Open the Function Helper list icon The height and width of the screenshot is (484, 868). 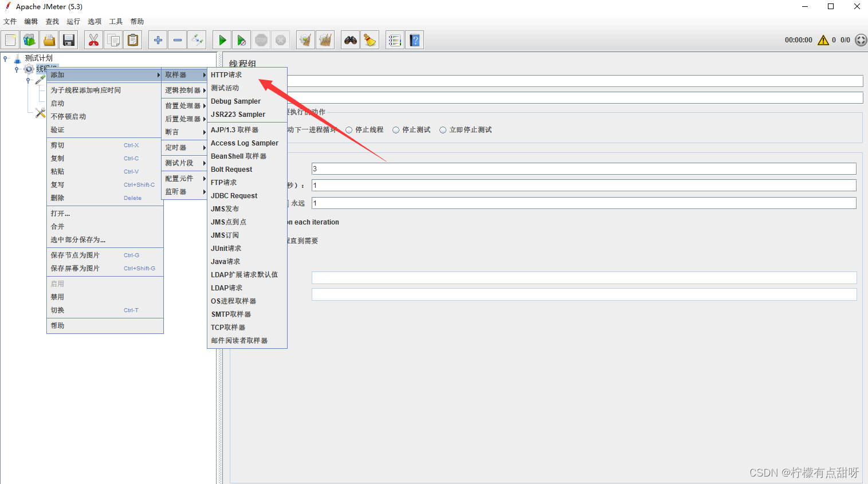pyautogui.click(x=395, y=40)
